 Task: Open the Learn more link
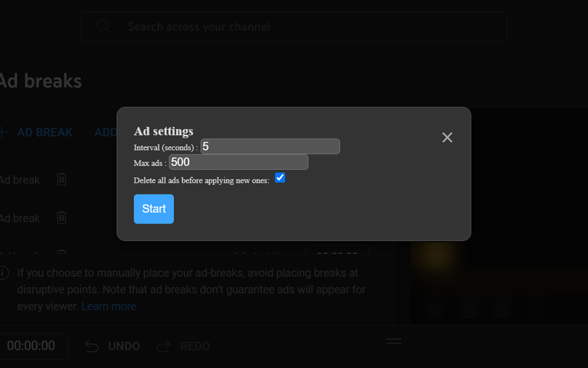109,306
